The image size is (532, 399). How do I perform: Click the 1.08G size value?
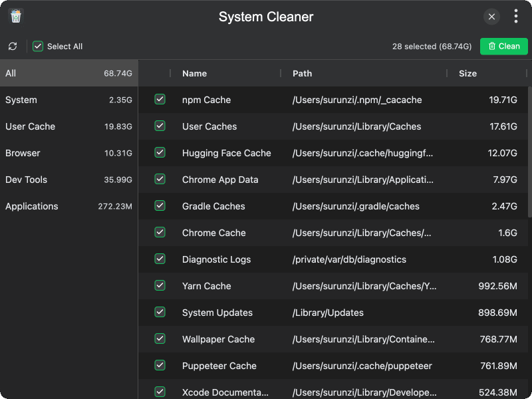(x=505, y=259)
